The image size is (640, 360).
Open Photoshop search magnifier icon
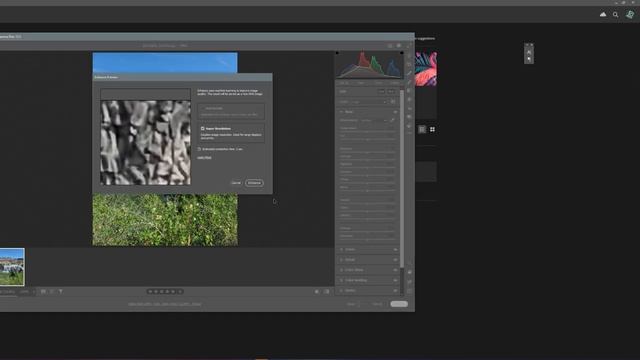click(615, 15)
